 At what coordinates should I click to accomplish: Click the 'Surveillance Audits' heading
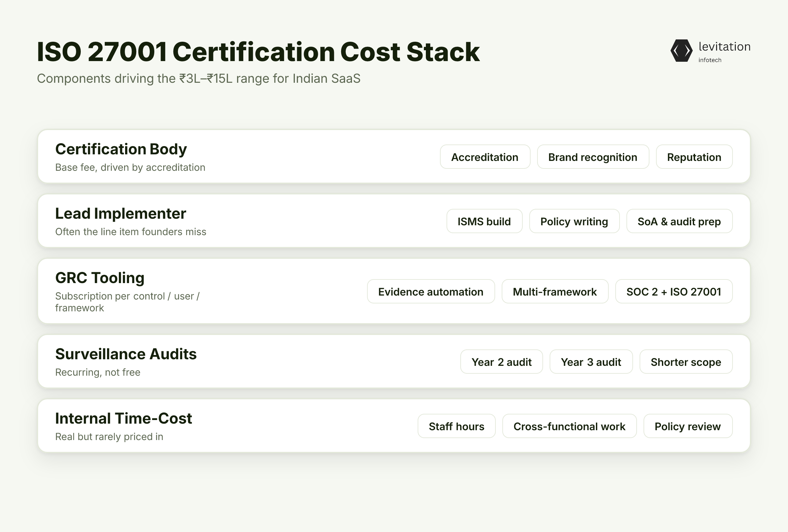pyautogui.click(x=126, y=354)
